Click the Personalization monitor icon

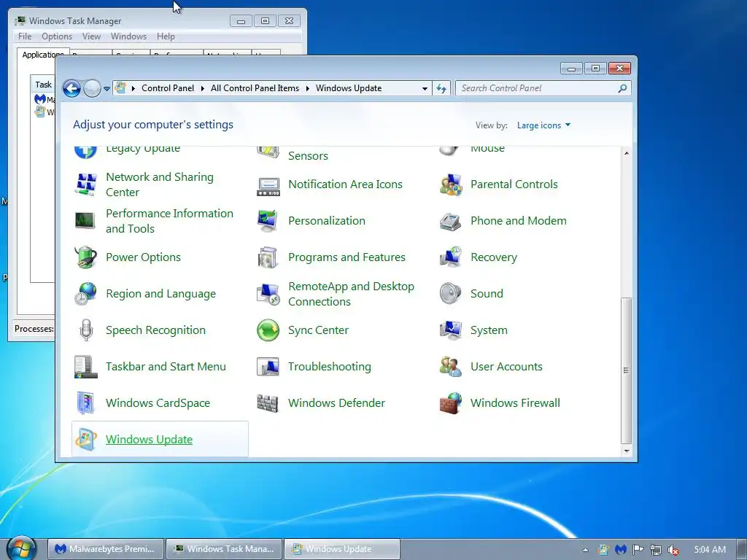(268, 220)
